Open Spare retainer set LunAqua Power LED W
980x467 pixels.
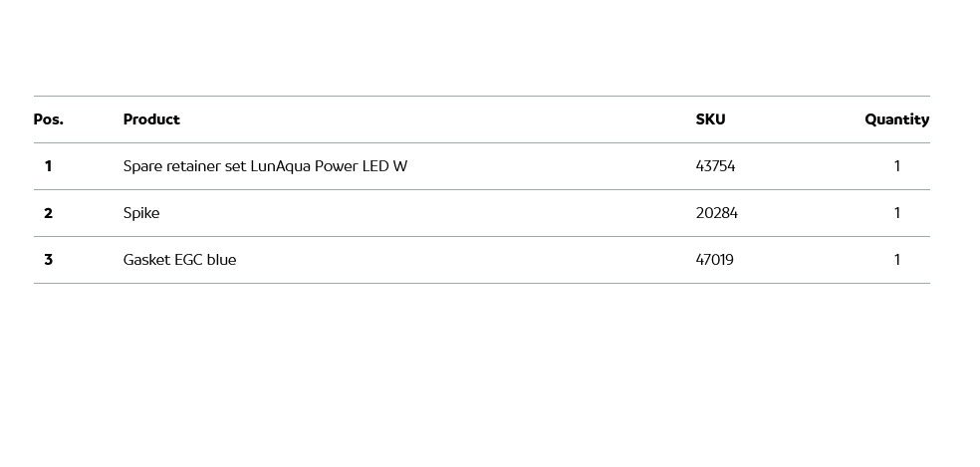pos(265,166)
